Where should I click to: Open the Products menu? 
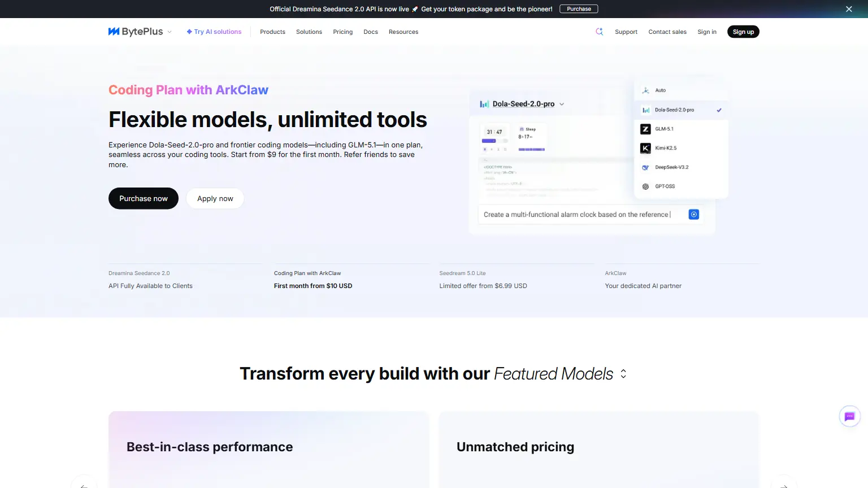(272, 32)
